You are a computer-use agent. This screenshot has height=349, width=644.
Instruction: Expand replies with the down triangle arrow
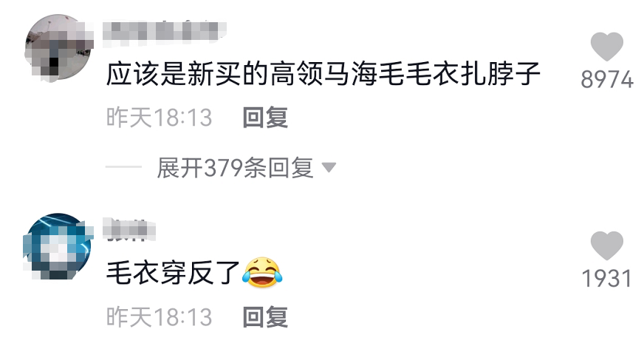[329, 167]
